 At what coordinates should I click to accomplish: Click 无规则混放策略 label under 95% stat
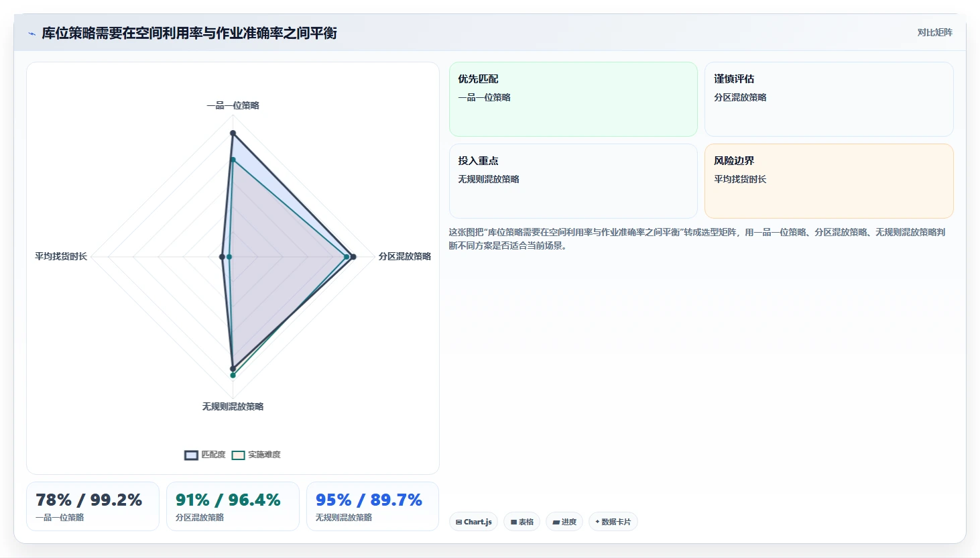tap(344, 518)
